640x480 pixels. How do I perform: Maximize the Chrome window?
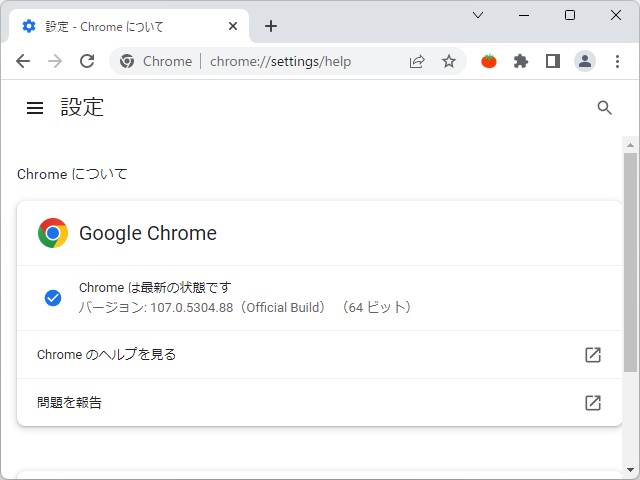click(x=570, y=16)
